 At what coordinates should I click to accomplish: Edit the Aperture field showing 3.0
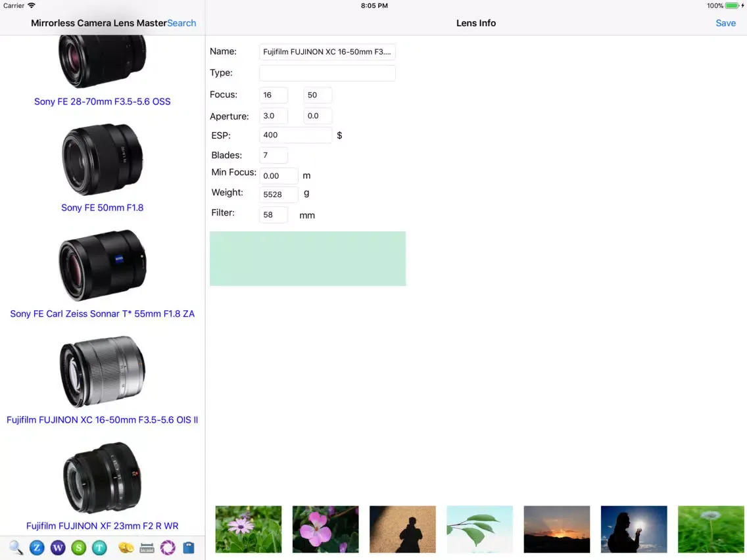tap(274, 116)
